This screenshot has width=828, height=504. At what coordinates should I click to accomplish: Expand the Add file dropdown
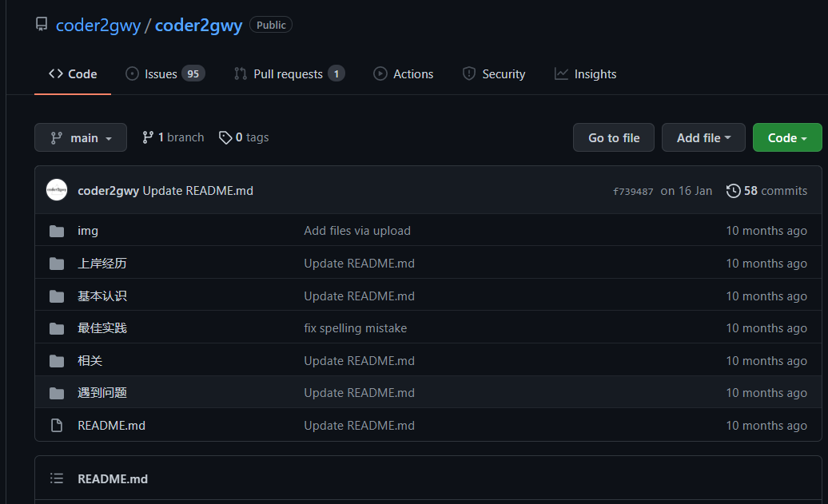pos(703,137)
